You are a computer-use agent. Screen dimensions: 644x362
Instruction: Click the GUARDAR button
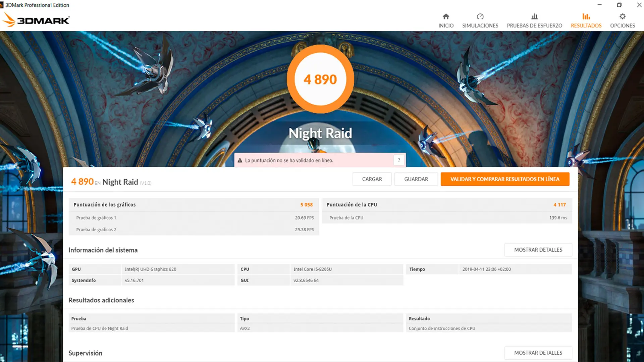pyautogui.click(x=416, y=179)
